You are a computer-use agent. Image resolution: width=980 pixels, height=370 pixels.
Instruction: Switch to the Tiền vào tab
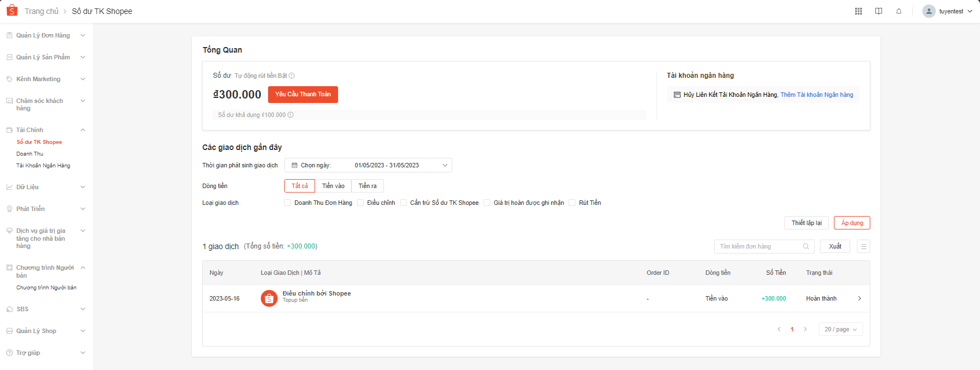point(333,186)
